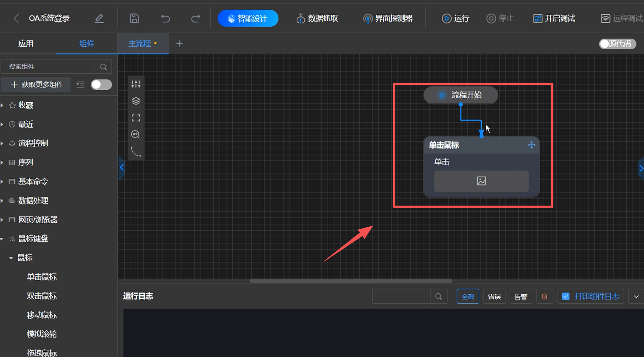Screen dimensions: 644x357
Task: Click 获取更多组件 button
Action: pos(36,84)
